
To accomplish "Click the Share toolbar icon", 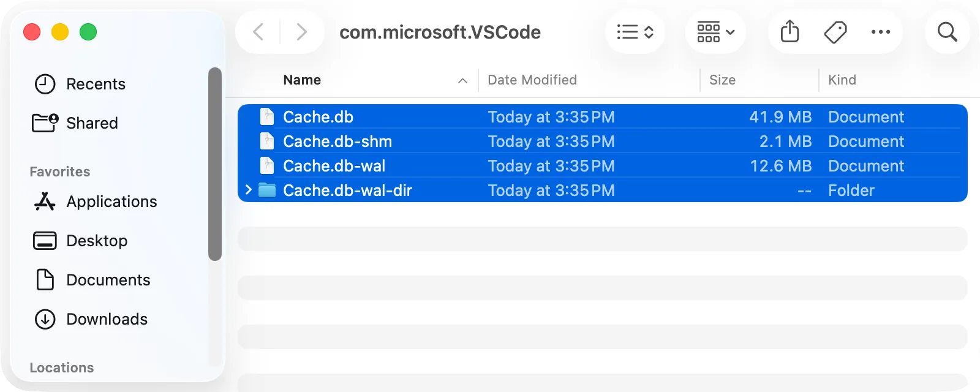I will [790, 32].
